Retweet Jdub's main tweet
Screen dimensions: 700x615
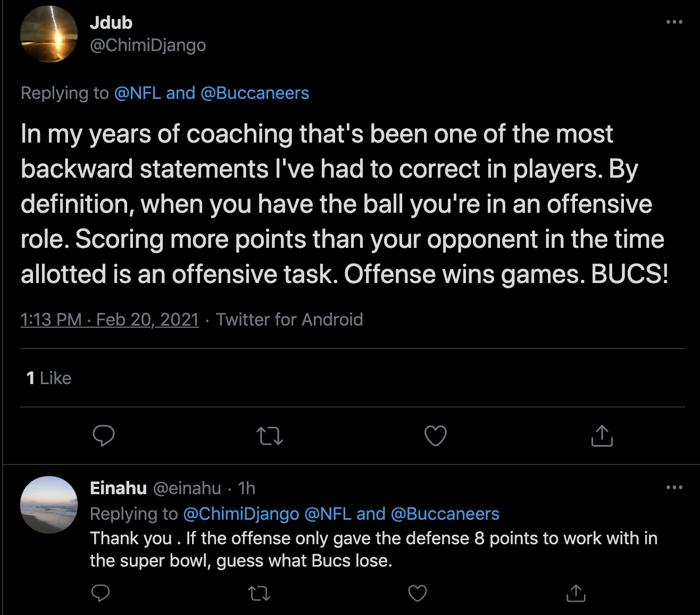(x=270, y=436)
